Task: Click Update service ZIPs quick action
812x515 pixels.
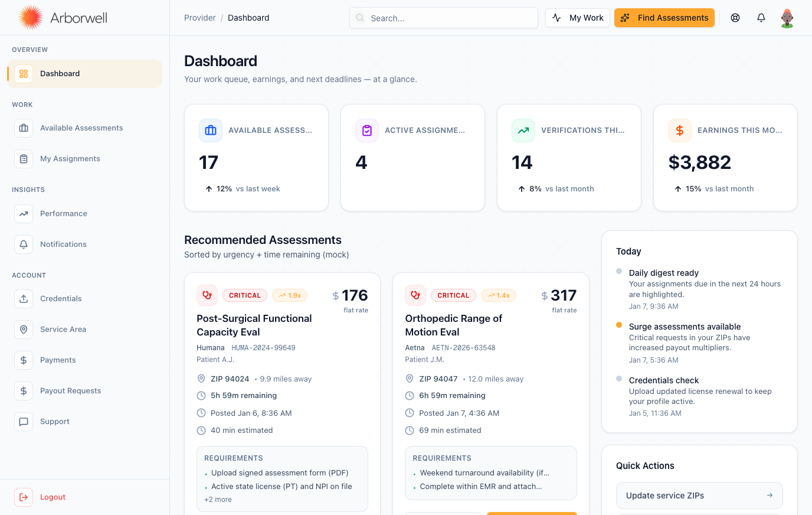Action: (699, 496)
